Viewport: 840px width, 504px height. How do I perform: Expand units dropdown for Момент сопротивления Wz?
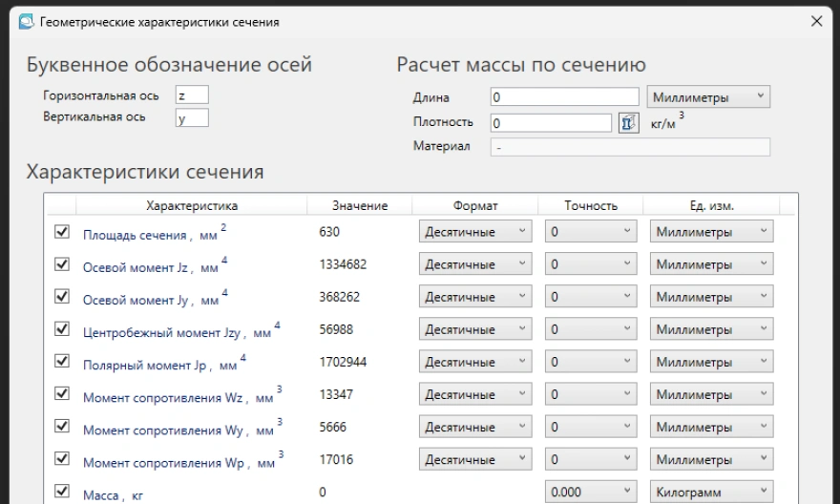pos(711,394)
